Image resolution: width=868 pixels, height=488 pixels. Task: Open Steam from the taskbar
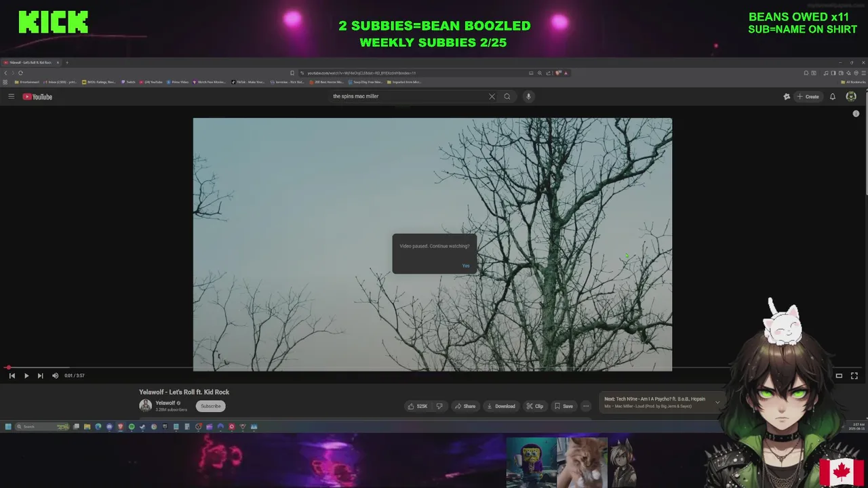tap(142, 427)
